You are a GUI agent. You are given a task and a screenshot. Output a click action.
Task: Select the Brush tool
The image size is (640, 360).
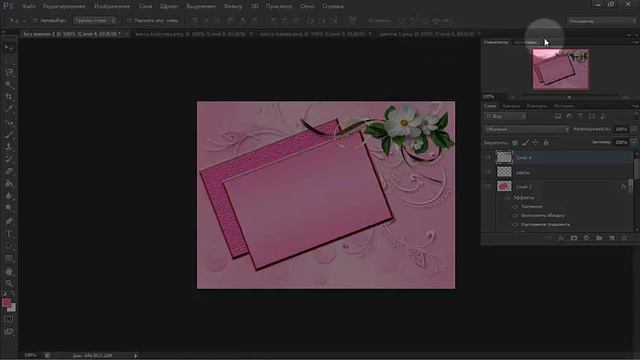click(x=9, y=134)
